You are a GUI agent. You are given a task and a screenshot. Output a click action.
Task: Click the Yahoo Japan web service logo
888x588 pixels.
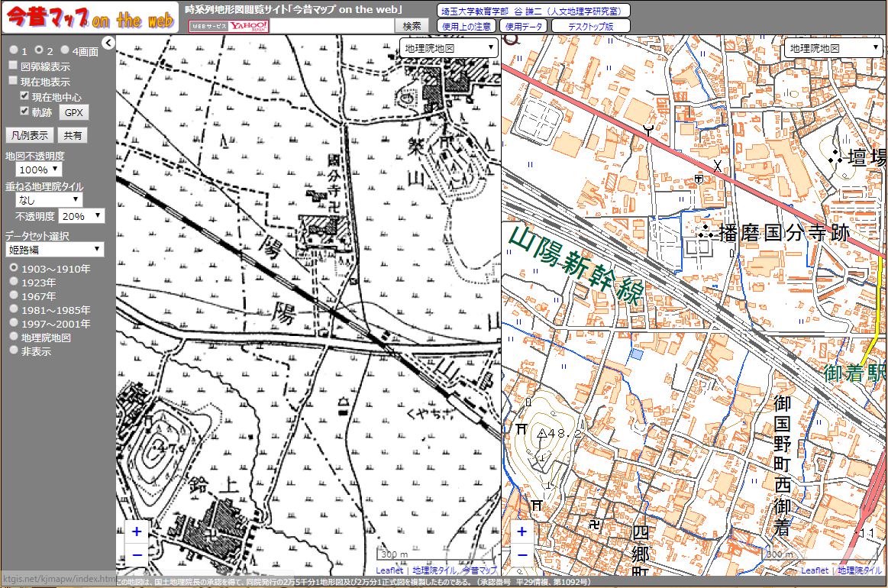click(229, 25)
